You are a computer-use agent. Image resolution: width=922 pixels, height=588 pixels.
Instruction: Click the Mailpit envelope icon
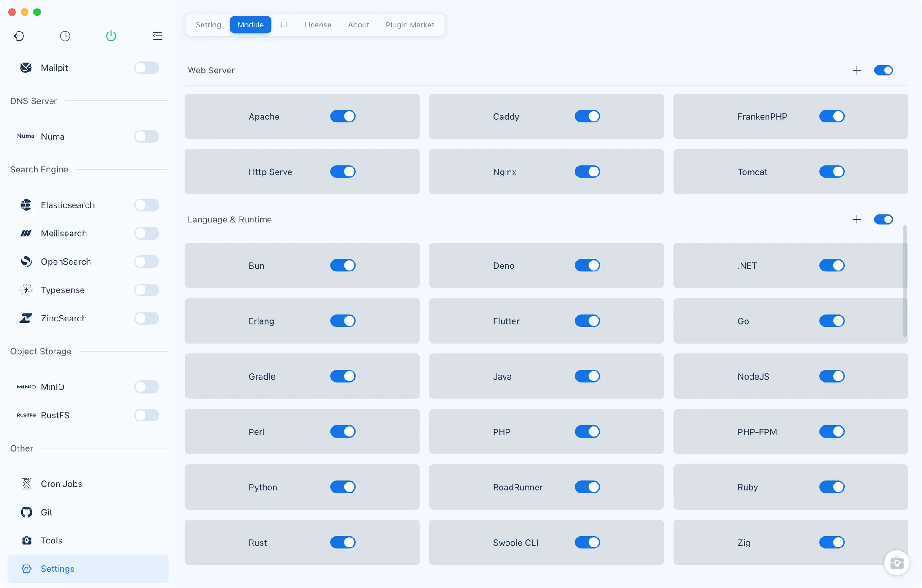tap(26, 68)
